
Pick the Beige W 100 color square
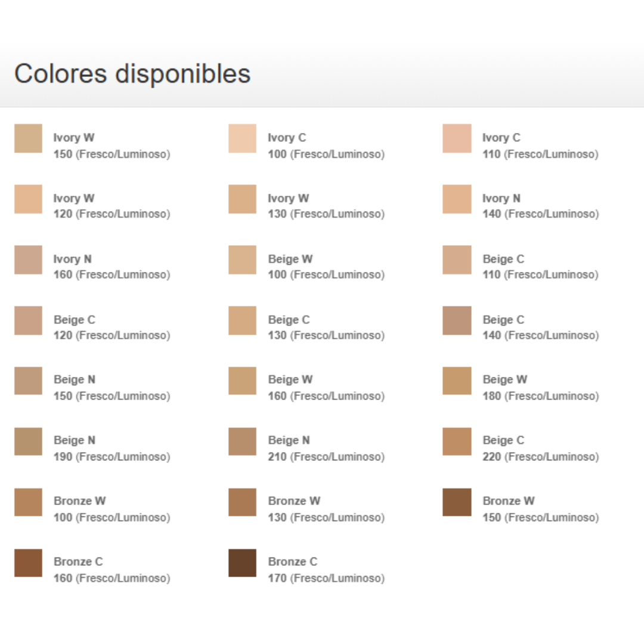point(242,260)
